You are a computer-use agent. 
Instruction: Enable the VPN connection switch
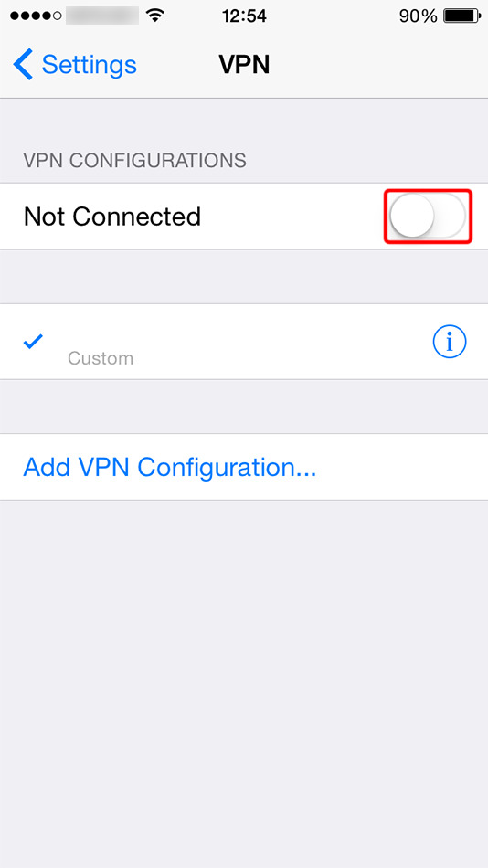(x=428, y=216)
